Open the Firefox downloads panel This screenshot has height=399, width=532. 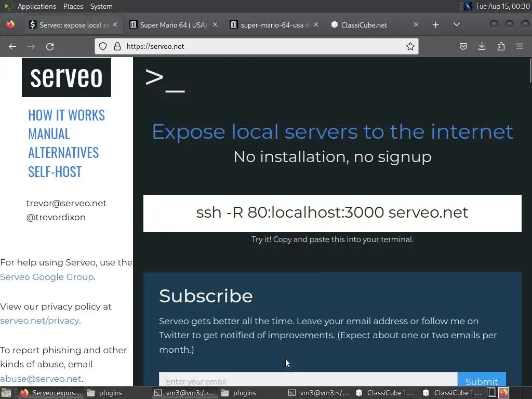coord(482,46)
